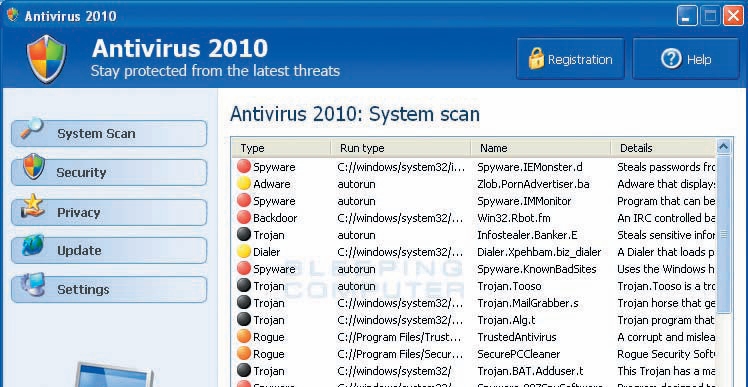Screen dimensions: 748x387
Task: Click 'Steals passwords' details cell
Action: [x=666, y=167]
